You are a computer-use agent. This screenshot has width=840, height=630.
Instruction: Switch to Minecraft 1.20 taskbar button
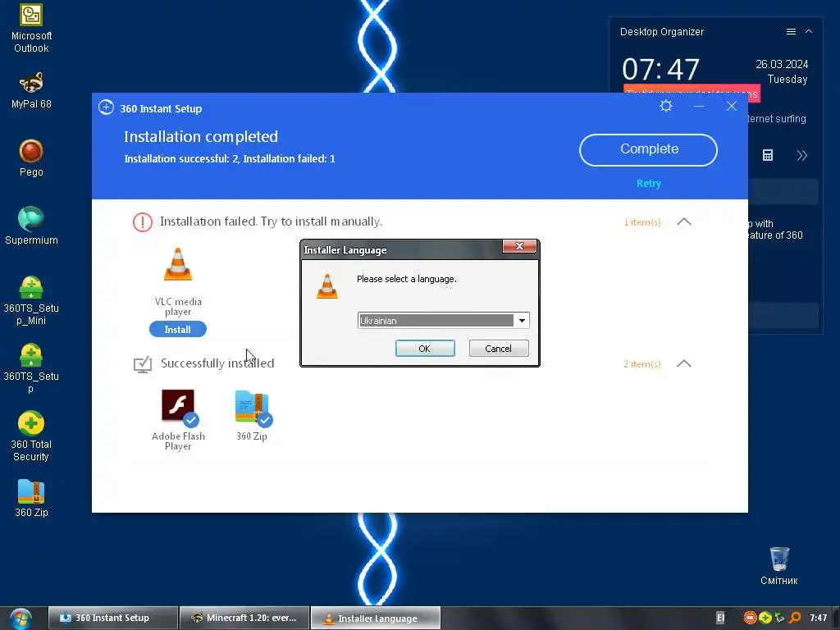coord(244,619)
